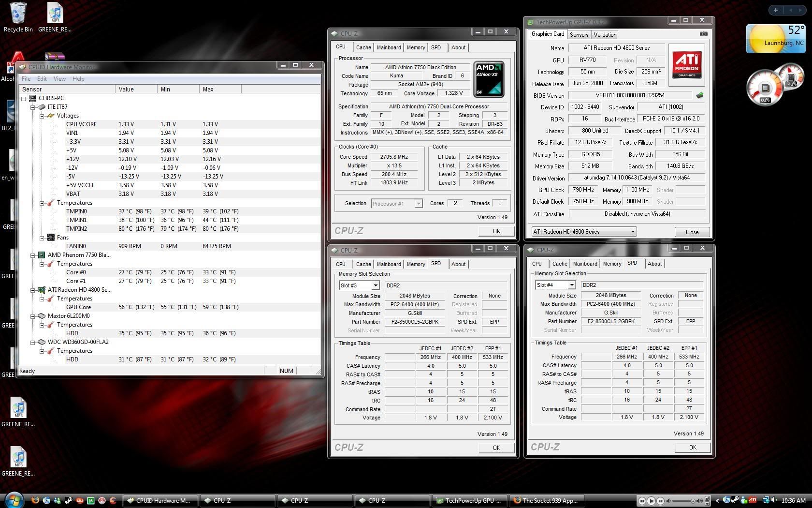Screen dimensions: 812x508
Task: Collapse the Voltages group in HWMonitor
Action: pos(42,116)
